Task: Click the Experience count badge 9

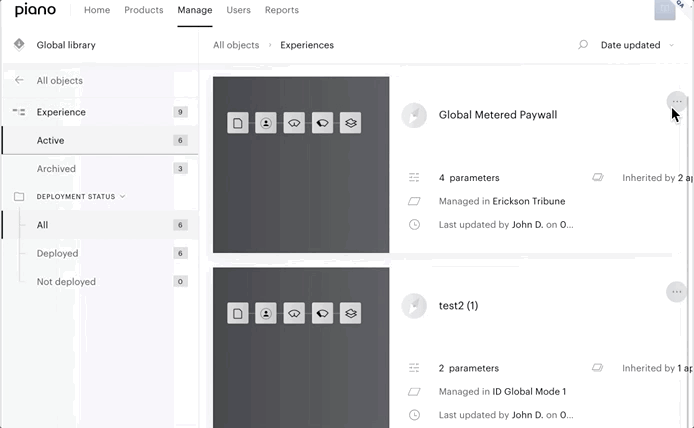Action: [x=180, y=112]
